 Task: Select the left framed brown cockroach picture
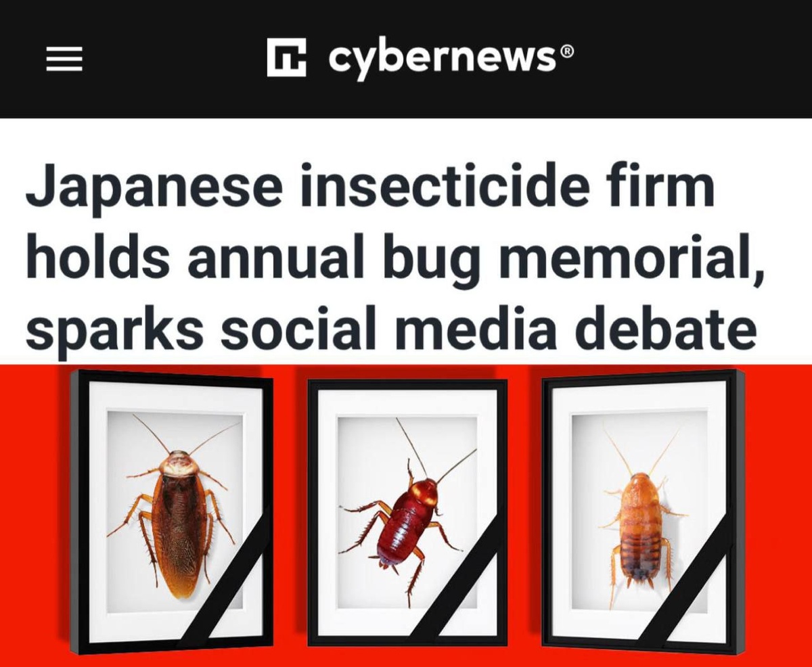click(x=172, y=509)
